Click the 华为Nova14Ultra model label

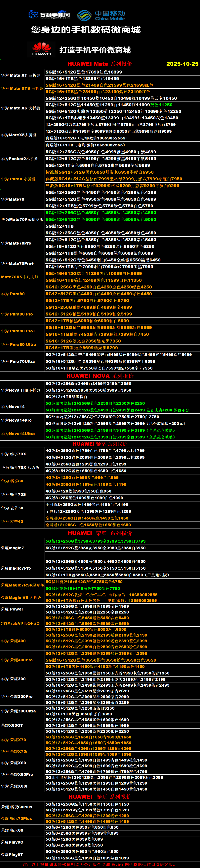[18, 434]
